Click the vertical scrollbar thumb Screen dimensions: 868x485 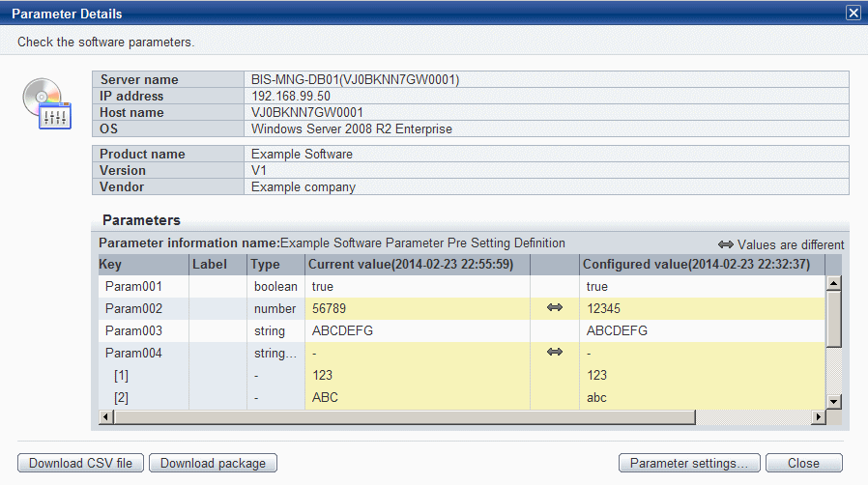click(833, 319)
